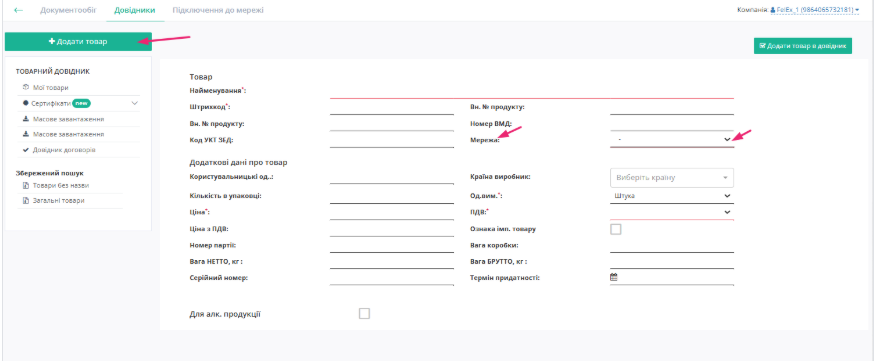Open saved search Товари без назви
Viewport: 875px width, 361px height.
pos(60,185)
